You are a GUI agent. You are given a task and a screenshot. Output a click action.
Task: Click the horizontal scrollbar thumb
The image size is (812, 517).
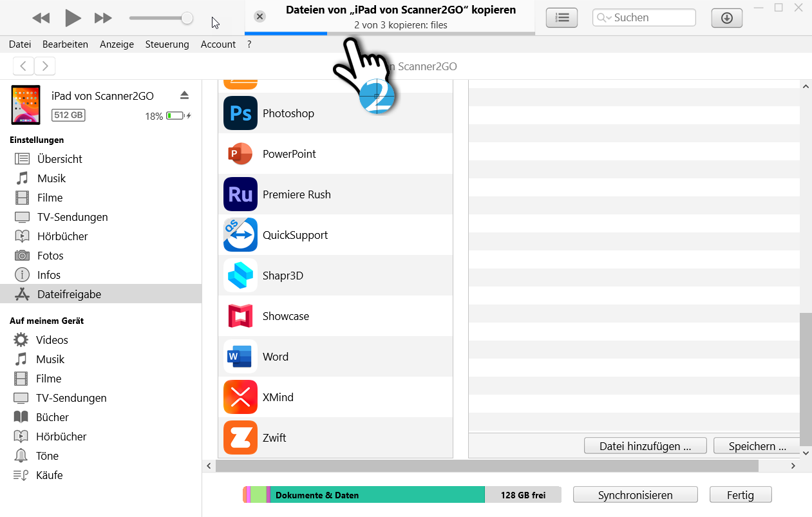click(487, 465)
